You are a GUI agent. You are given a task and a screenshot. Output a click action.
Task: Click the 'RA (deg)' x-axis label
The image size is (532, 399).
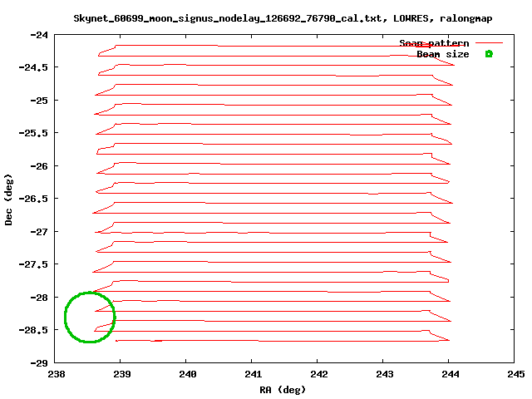(x=283, y=390)
